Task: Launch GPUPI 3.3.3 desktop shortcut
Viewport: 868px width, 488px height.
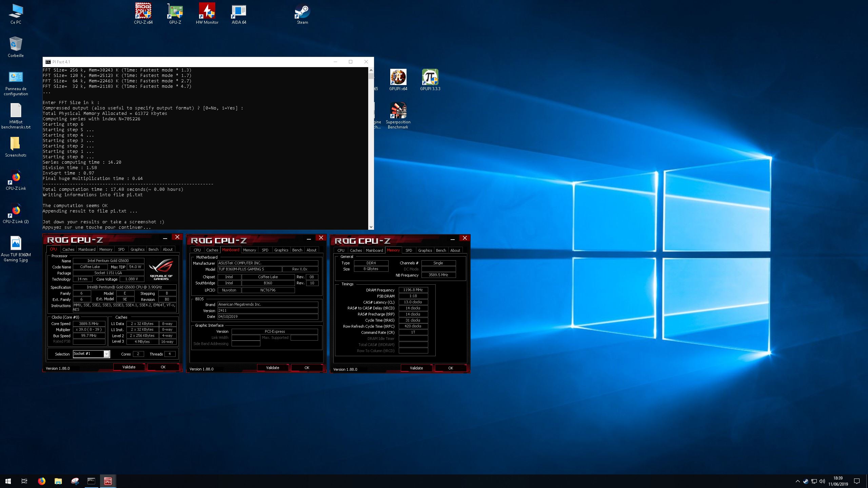Action: click(430, 80)
